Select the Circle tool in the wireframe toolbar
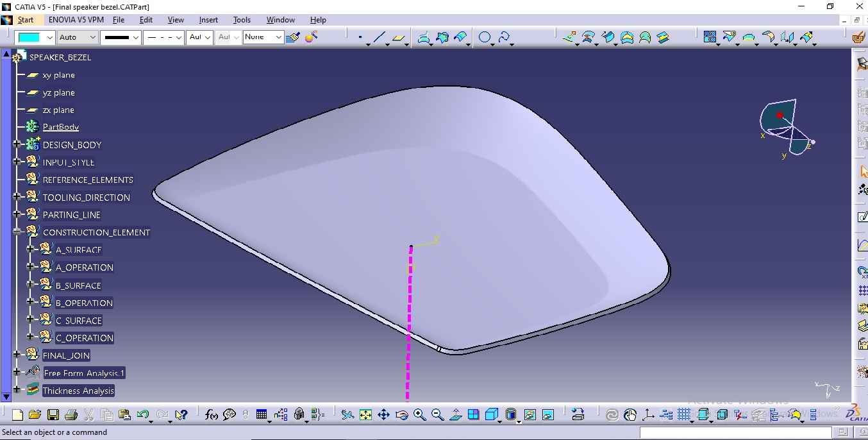The height and width of the screenshot is (440, 868). coord(485,38)
